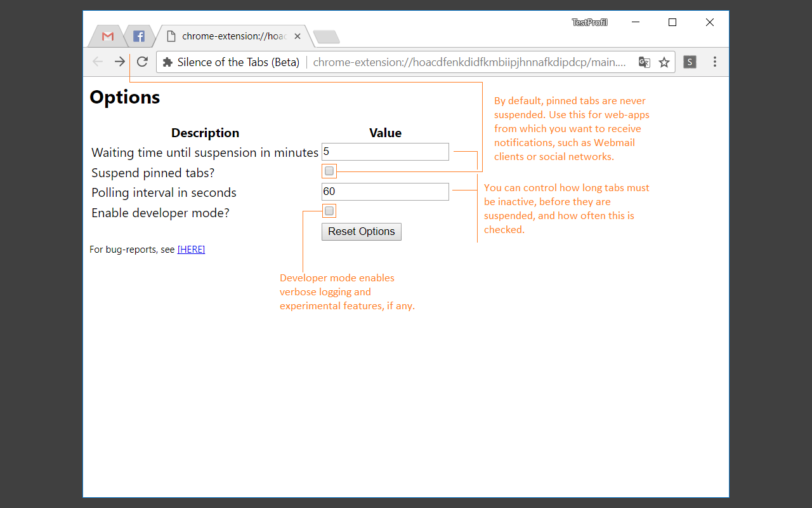Image resolution: width=812 pixels, height=508 pixels.
Task: Go forward with the arrow button
Action: pos(120,62)
